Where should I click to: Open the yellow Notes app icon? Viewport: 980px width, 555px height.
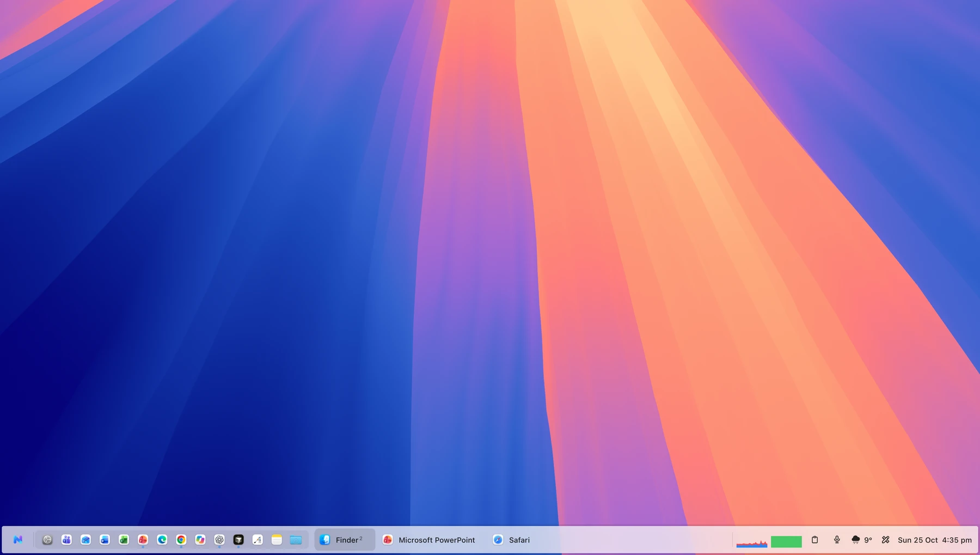(x=277, y=540)
